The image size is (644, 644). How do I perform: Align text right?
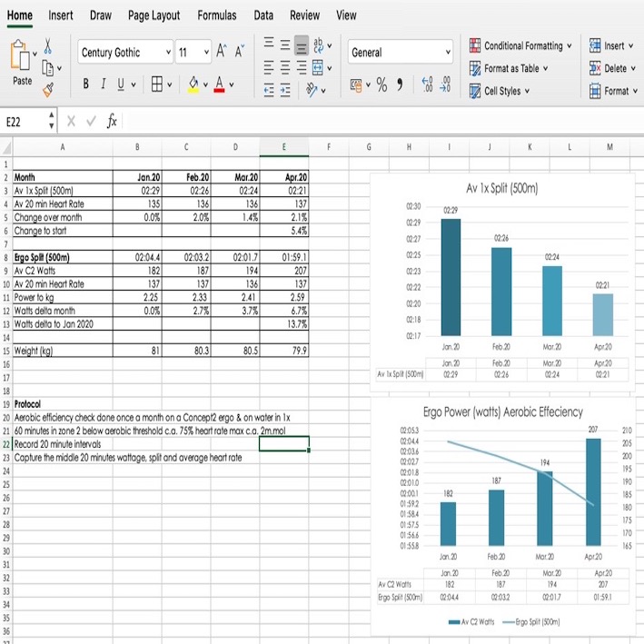(302, 67)
